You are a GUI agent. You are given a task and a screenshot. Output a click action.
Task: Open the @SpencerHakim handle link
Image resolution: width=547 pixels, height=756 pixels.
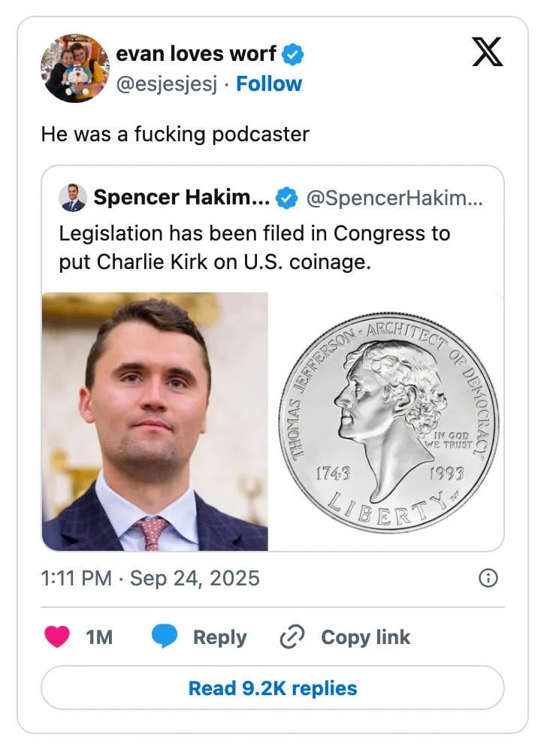click(395, 198)
